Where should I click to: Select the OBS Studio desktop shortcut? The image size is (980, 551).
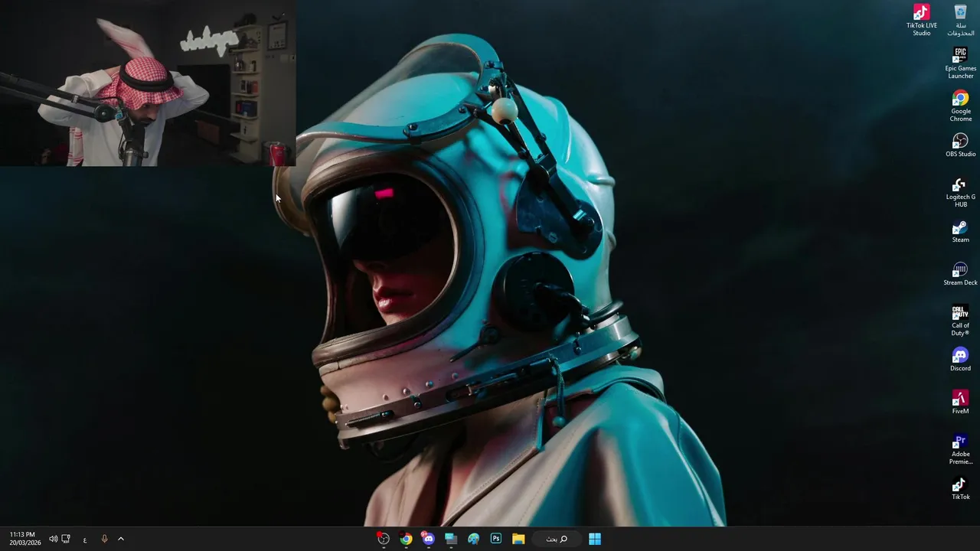(x=960, y=145)
